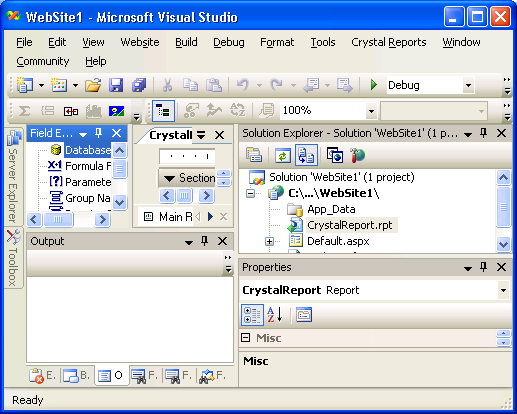The width and height of the screenshot is (517, 414).
Task: Pin the Output panel
Action: coord(205,241)
